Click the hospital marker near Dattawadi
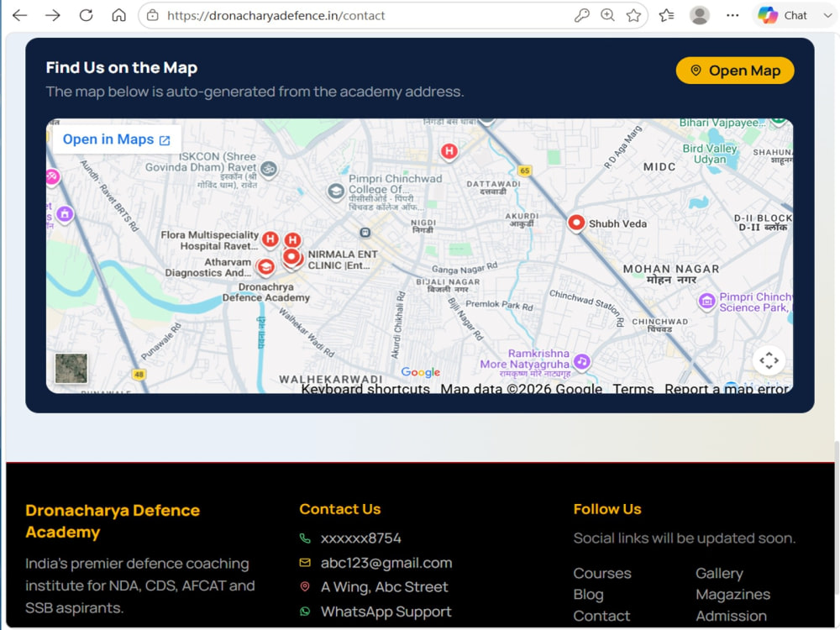This screenshot has width=840, height=630. tap(449, 151)
